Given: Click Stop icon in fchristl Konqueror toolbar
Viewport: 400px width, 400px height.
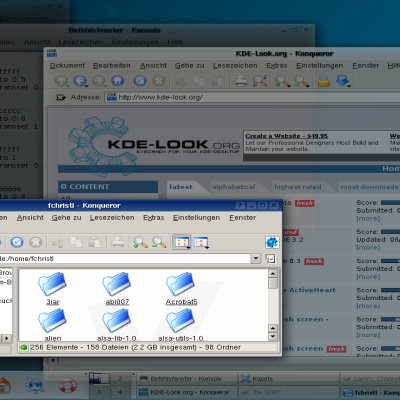Looking at the screenshot, I should [x=35, y=242].
